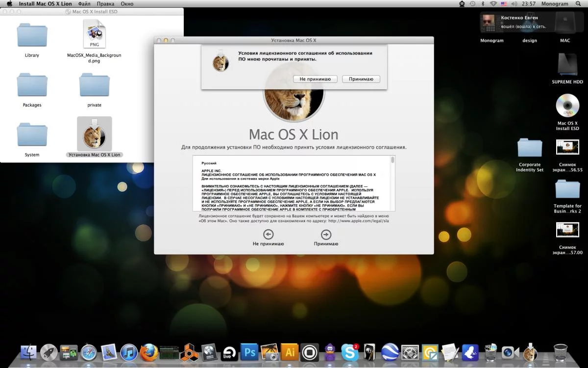Click the circular left-arrow icon above Не принимаю
588x368 pixels.
click(x=268, y=235)
